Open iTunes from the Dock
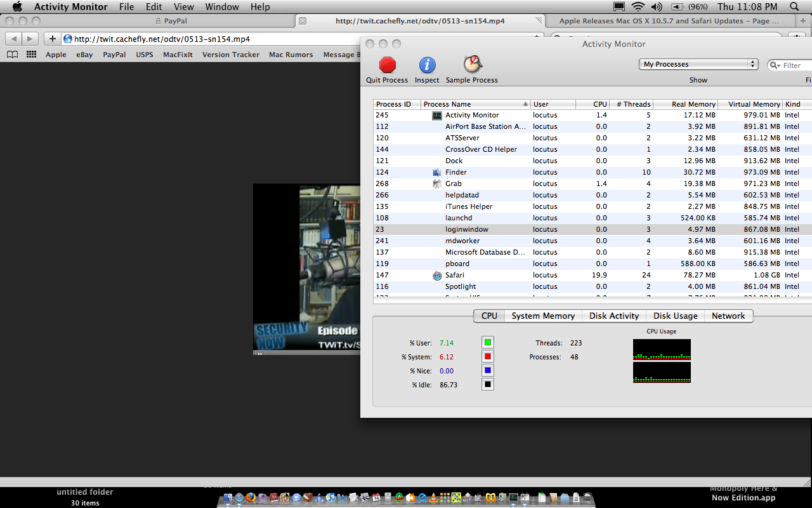This screenshot has height=508, width=812. pyautogui.click(x=331, y=497)
